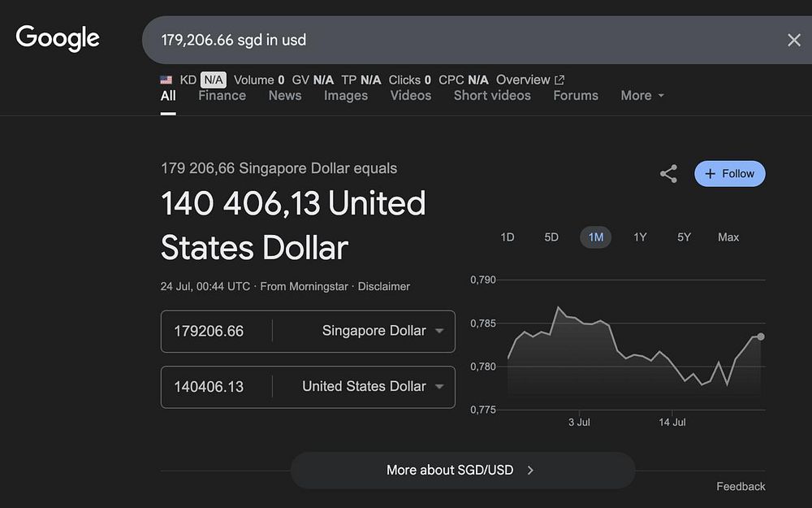812x508 pixels.
Task: Edit the 179206.66 amount field
Action: pos(216,332)
